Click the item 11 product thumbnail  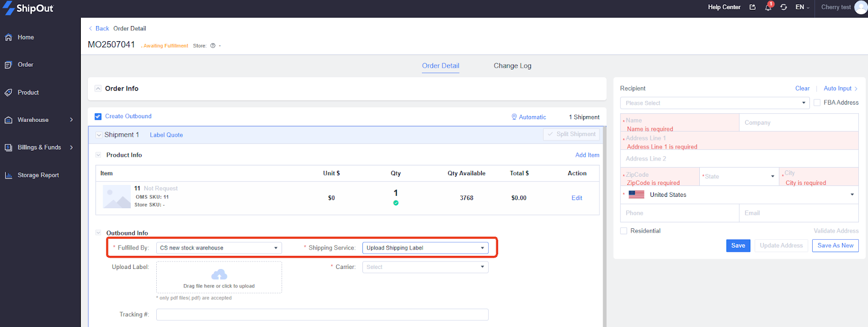117,196
